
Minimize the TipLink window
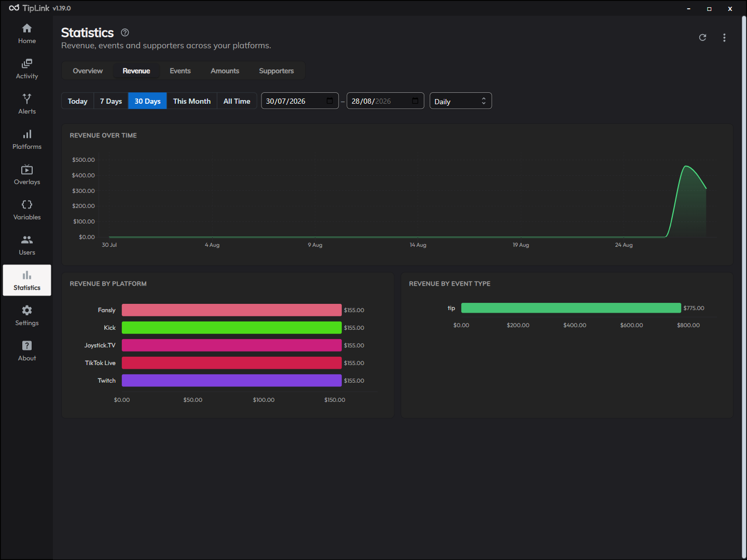coord(688,8)
